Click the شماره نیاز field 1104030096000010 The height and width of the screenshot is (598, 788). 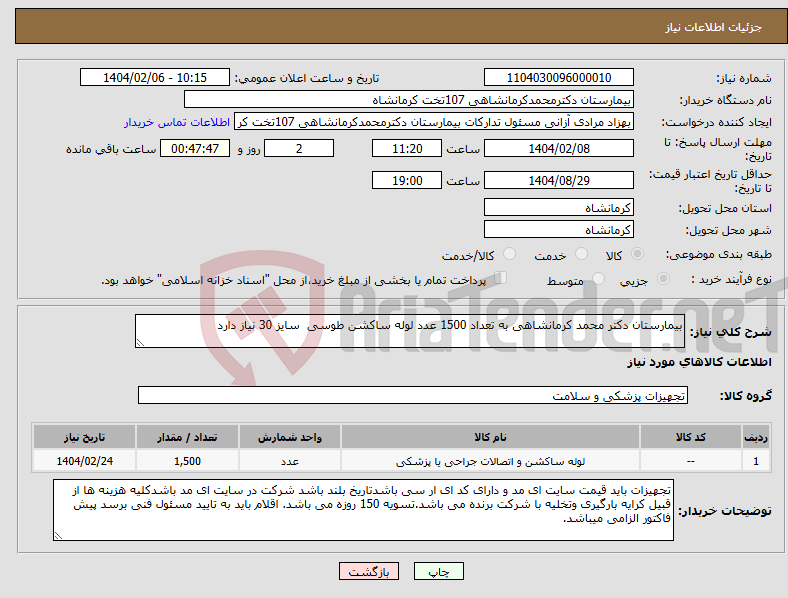pos(559,78)
